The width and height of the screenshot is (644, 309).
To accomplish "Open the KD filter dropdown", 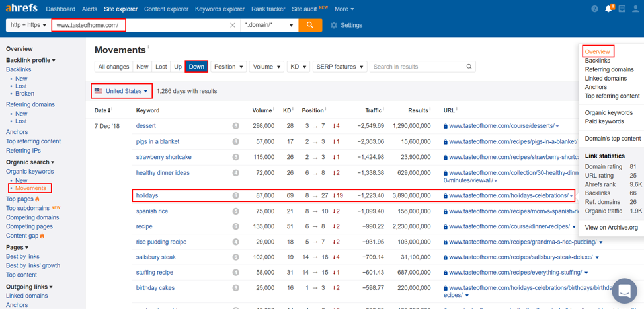I will [x=298, y=67].
